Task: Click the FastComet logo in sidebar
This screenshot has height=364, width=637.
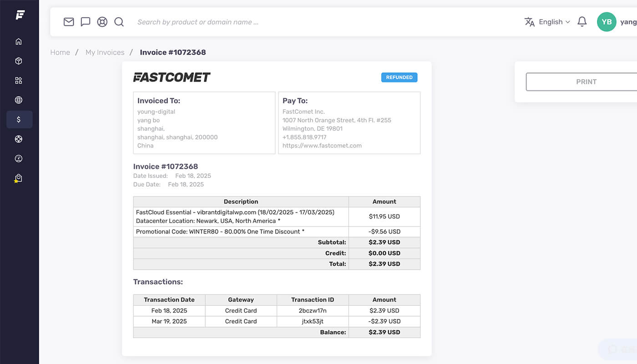Action: (x=20, y=15)
